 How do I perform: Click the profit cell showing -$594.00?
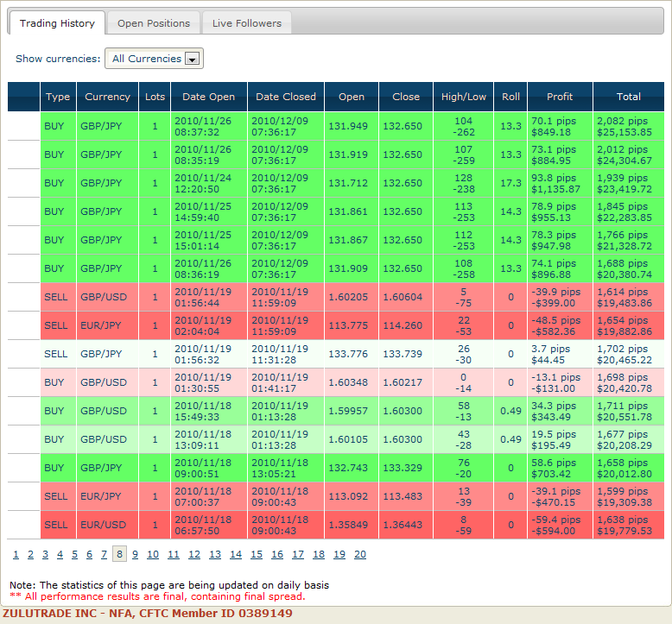(560, 525)
